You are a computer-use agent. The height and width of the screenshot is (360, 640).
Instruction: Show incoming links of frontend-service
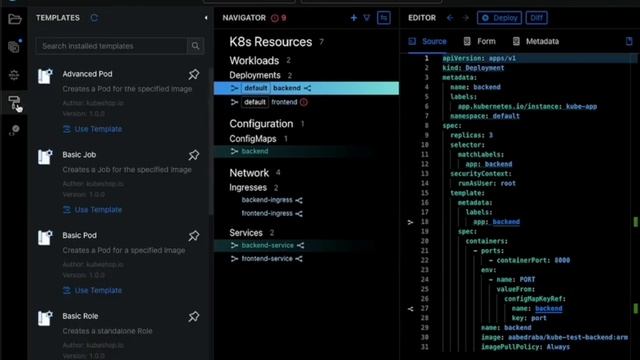tap(234, 259)
